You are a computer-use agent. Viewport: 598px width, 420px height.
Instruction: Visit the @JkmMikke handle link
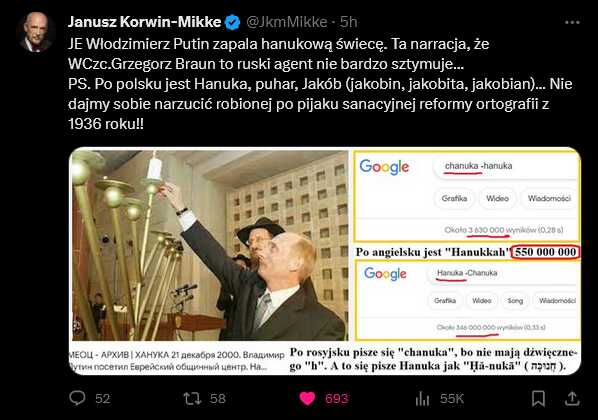pyautogui.click(x=287, y=22)
